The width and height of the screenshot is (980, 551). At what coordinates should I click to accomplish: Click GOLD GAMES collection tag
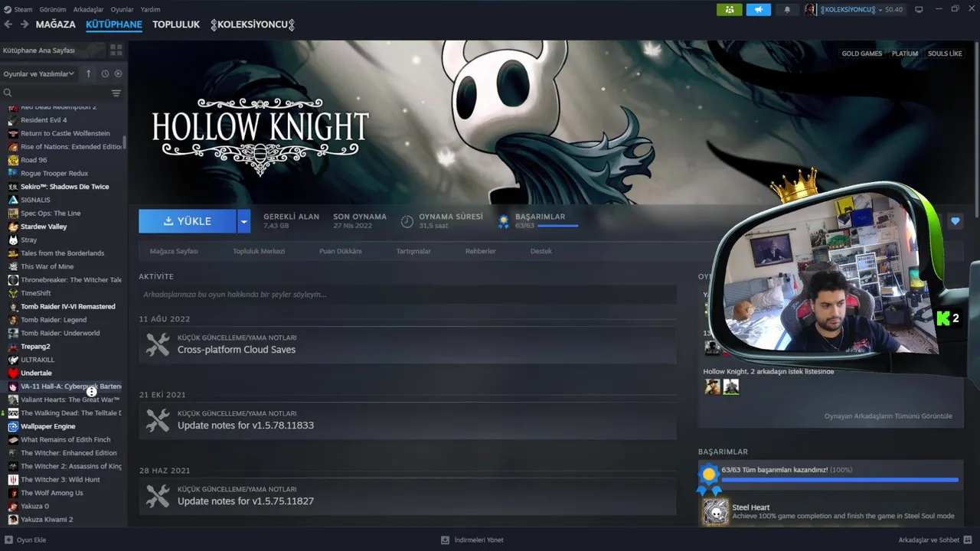point(862,54)
